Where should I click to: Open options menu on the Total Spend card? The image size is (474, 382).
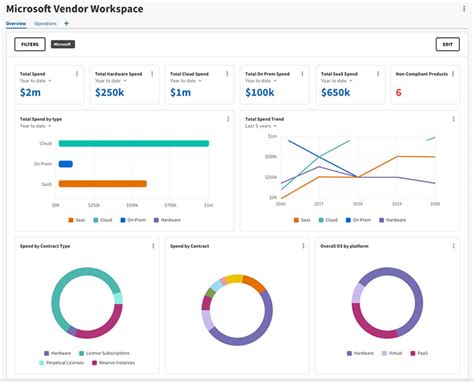77,74
